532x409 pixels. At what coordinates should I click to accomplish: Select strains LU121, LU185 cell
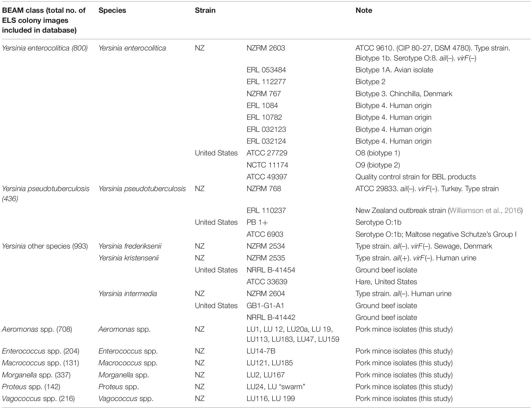click(x=270, y=363)
